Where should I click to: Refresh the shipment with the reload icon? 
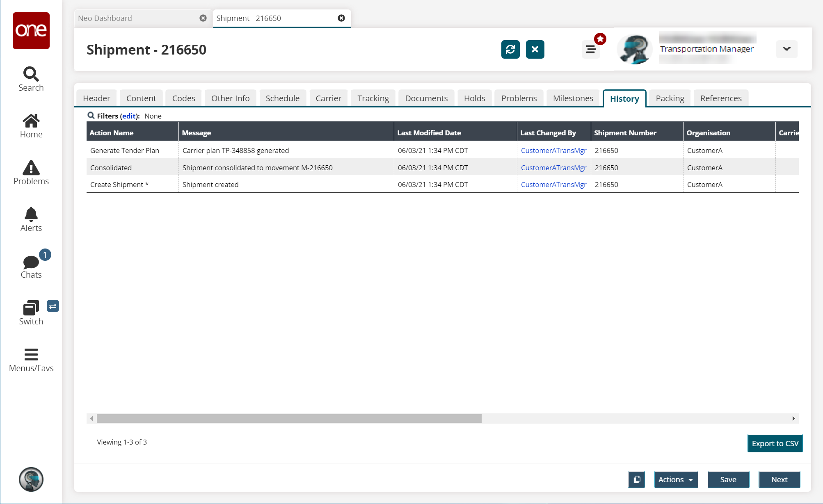(x=510, y=50)
